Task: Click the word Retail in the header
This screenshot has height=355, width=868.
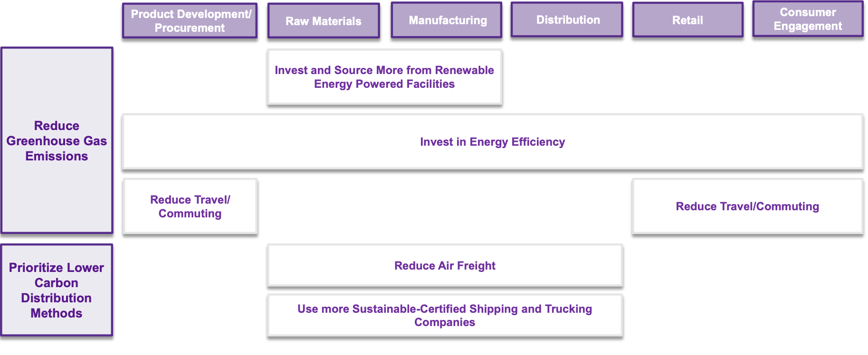Action: point(687,20)
